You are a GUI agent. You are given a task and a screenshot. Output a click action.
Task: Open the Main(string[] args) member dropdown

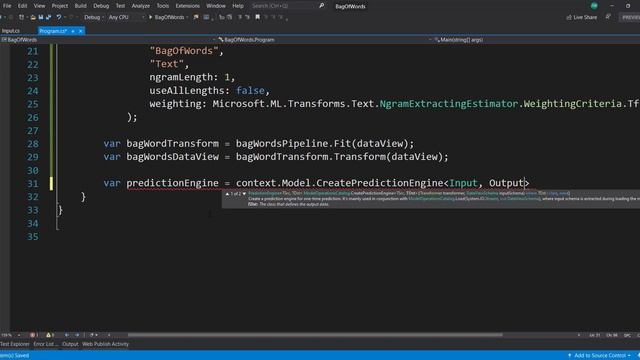pos(536,40)
